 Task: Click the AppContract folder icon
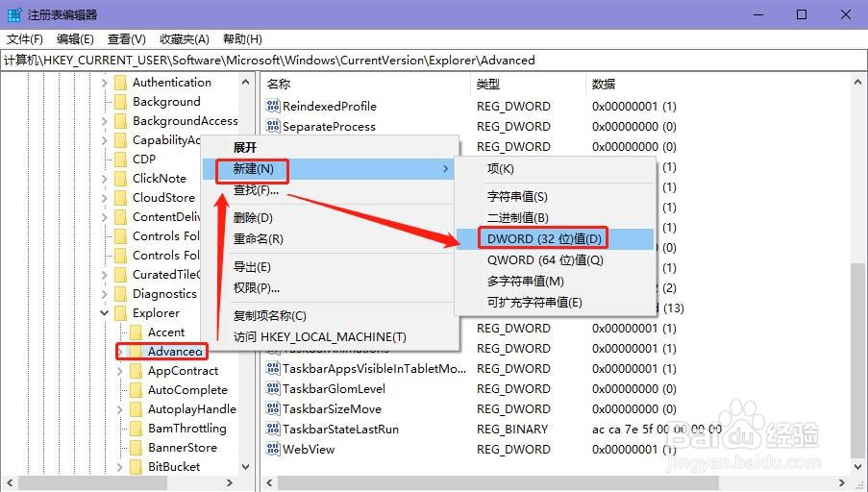(136, 371)
